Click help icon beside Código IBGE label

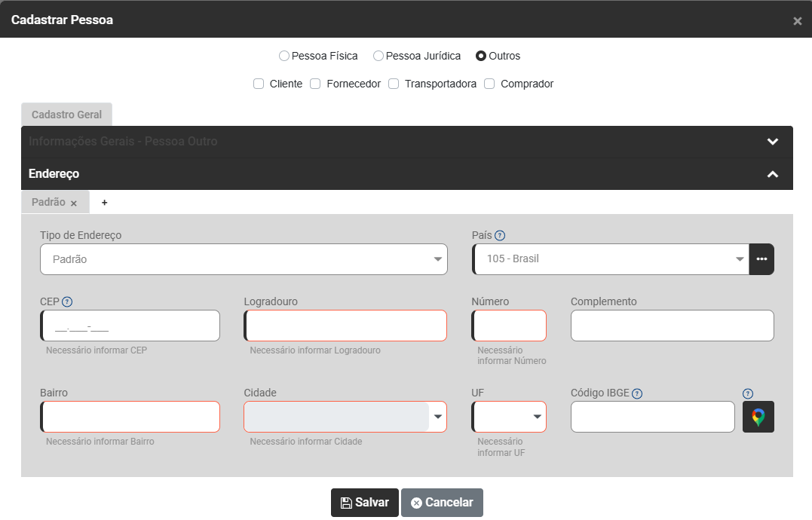pos(637,393)
